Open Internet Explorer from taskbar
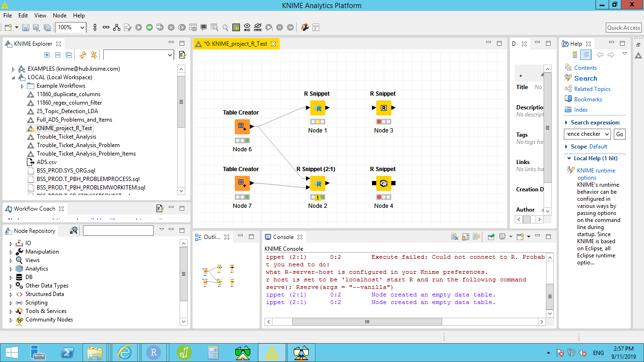The width and height of the screenshot is (644, 362). 124,352
